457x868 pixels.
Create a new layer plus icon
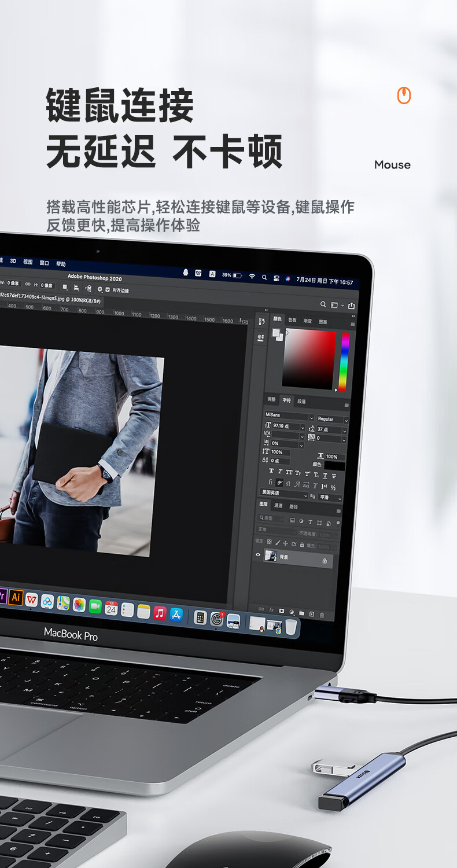[x=312, y=614]
